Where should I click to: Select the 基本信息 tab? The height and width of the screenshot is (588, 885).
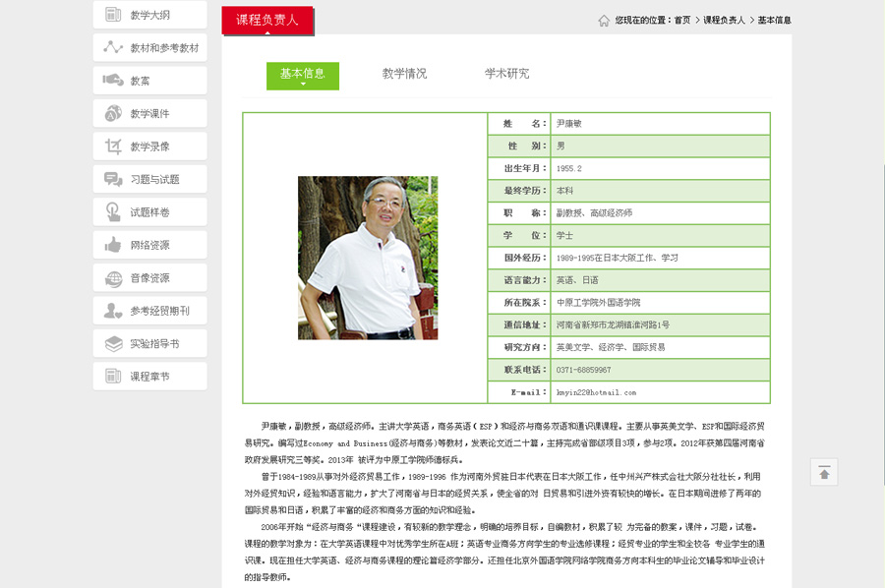(303, 76)
